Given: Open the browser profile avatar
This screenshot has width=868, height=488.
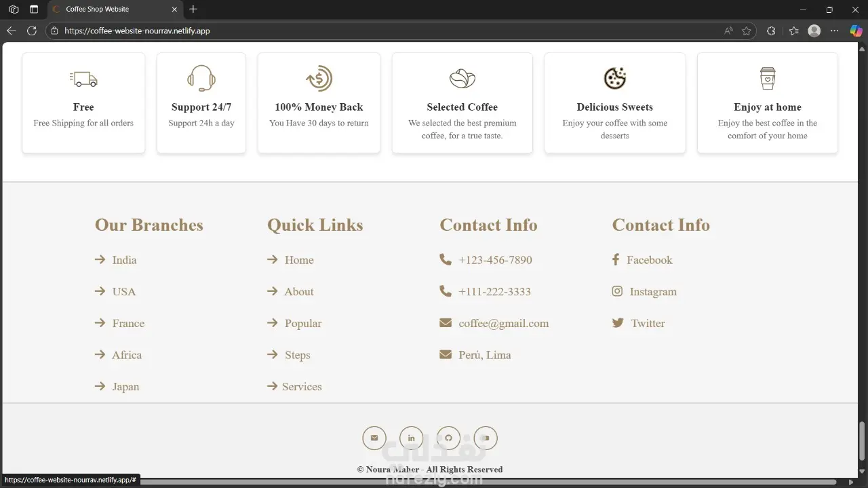Looking at the screenshot, I should 814,31.
